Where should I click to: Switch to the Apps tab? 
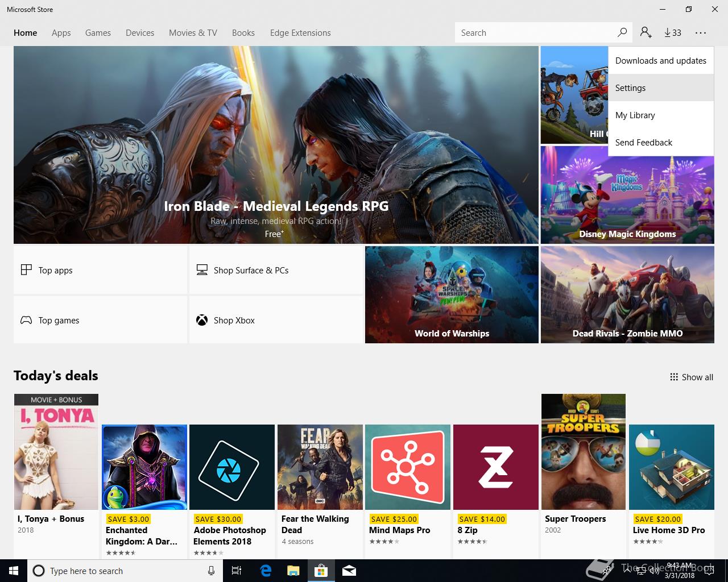(x=61, y=33)
